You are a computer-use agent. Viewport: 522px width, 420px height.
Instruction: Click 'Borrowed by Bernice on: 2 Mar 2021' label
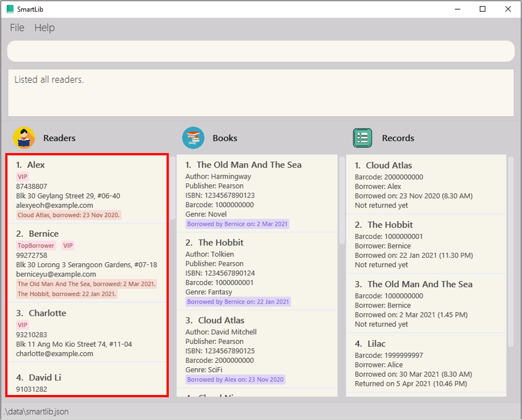(237, 224)
